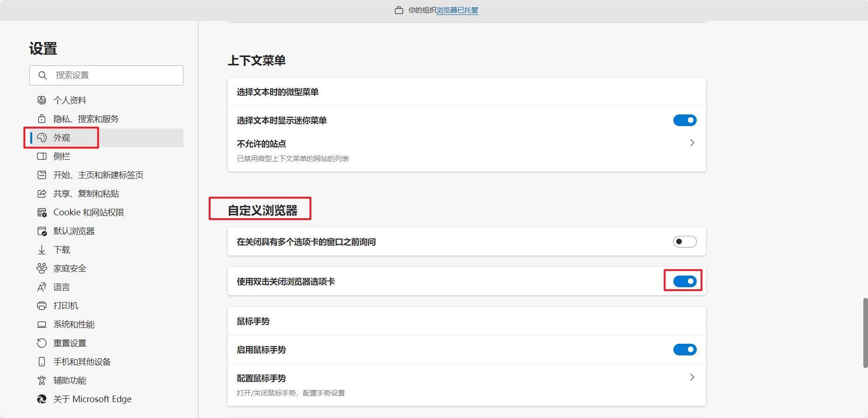Click the 鼠标手势 heading text
Image resolution: width=868 pixels, height=418 pixels.
[x=253, y=321]
